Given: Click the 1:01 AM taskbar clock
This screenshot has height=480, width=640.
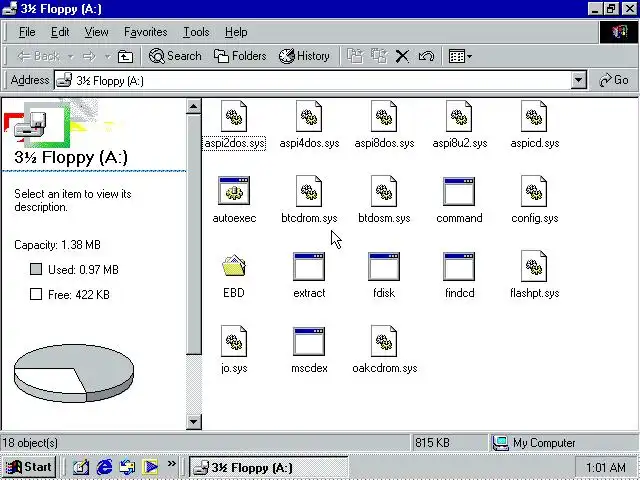Looking at the screenshot, I should (606, 467).
